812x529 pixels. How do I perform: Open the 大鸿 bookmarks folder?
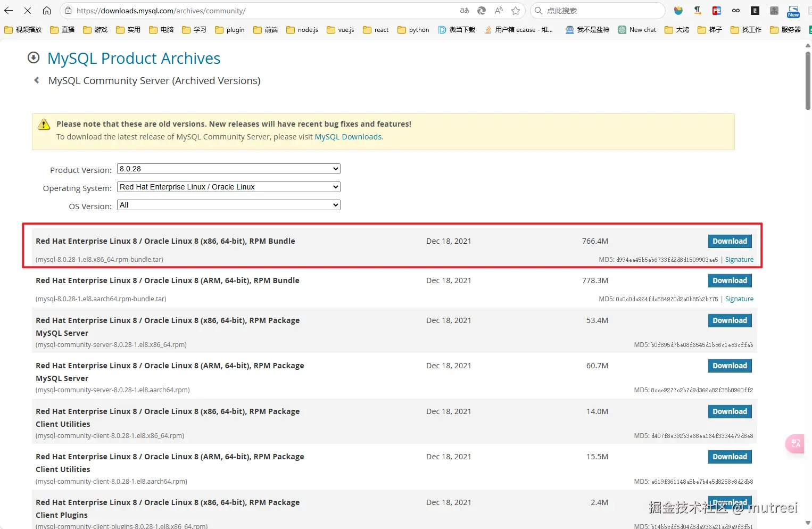click(677, 30)
